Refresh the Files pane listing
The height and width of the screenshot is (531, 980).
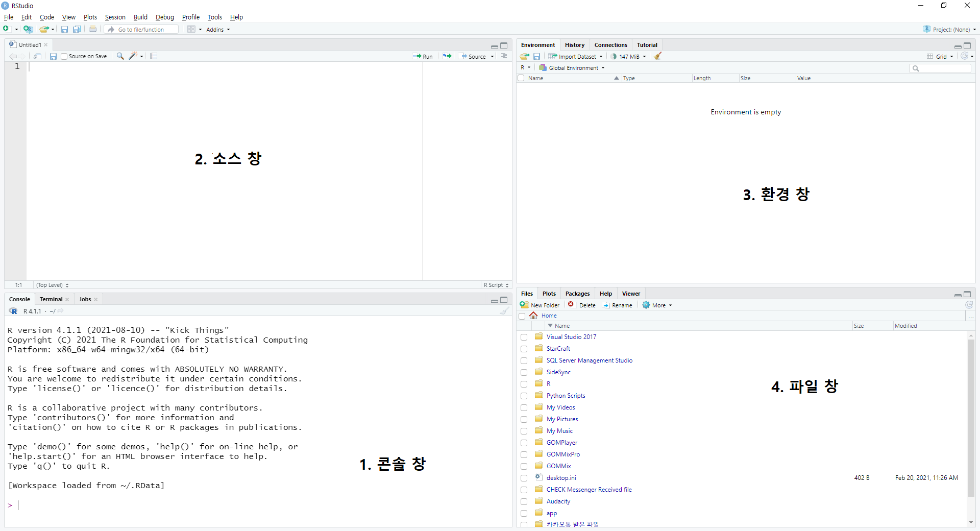coord(969,305)
